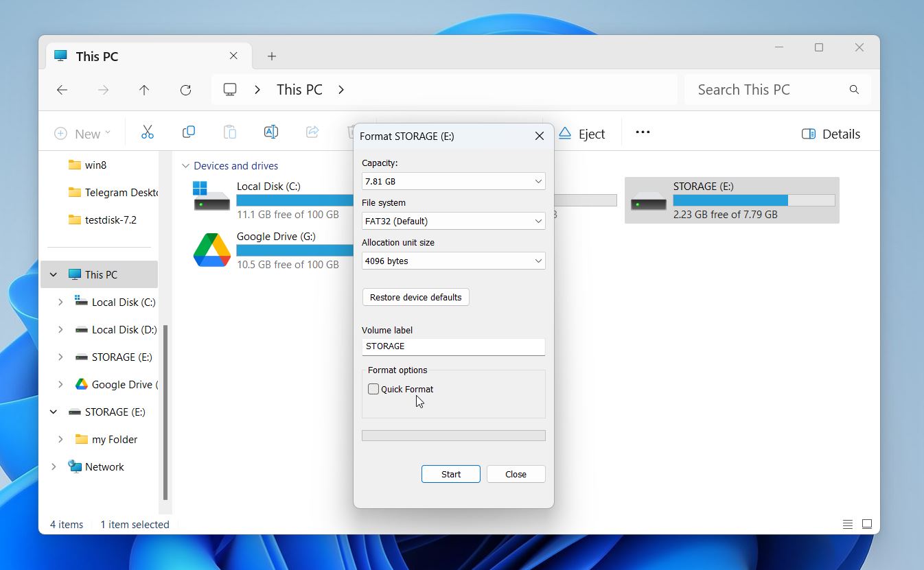Image resolution: width=924 pixels, height=570 pixels.
Task: Click This PC in the address breadcrumb
Action: tap(299, 90)
